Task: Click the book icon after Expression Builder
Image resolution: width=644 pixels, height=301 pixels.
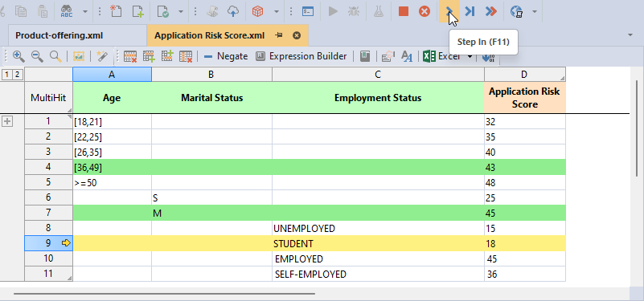Action: pyautogui.click(x=365, y=56)
